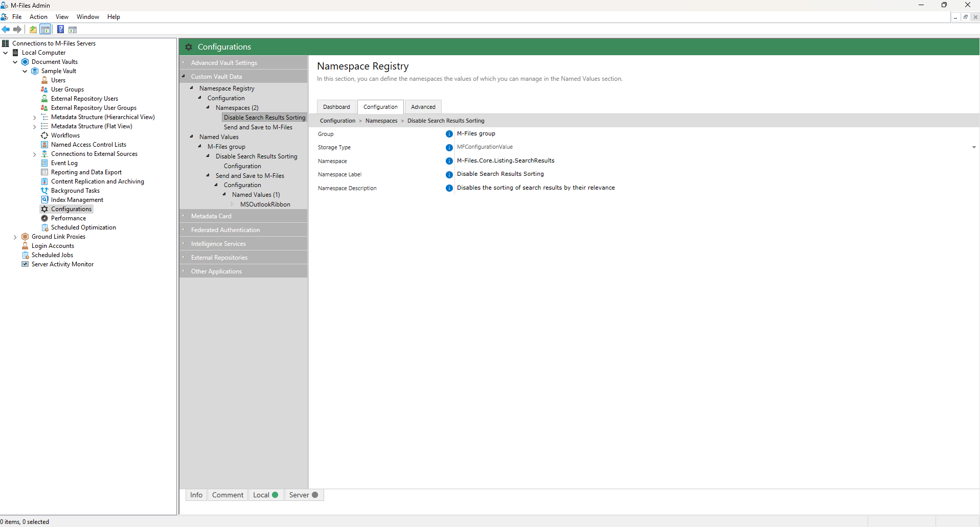Click the info icon next to Group
The image size is (980, 527).
click(x=449, y=134)
